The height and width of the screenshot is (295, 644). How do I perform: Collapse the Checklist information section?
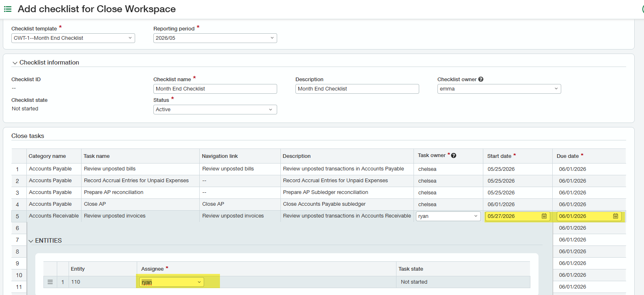point(15,63)
